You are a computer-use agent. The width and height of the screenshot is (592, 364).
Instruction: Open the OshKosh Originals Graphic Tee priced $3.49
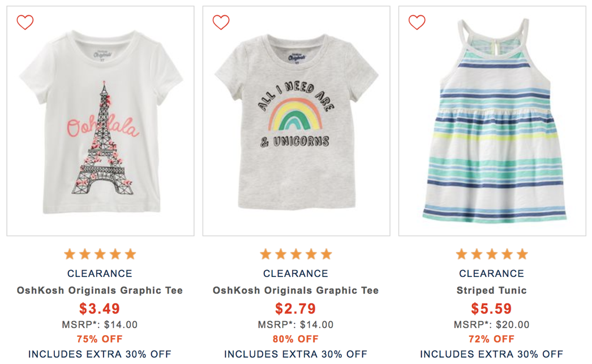pyautogui.click(x=100, y=291)
